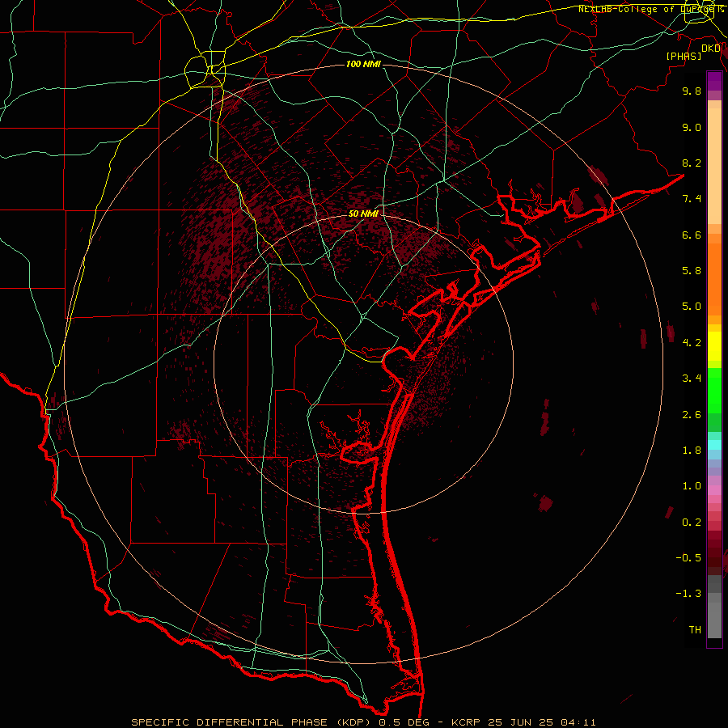
Task: Click the TH threshold label on the scale
Action: 695,630
